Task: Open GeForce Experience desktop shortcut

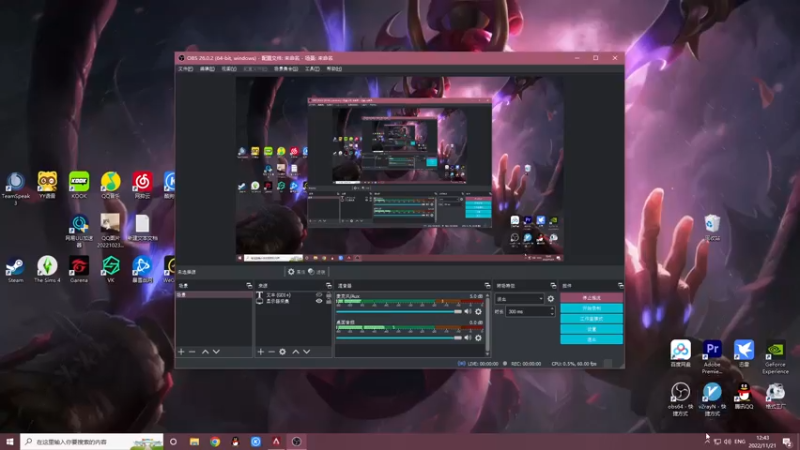Action: pos(776,357)
